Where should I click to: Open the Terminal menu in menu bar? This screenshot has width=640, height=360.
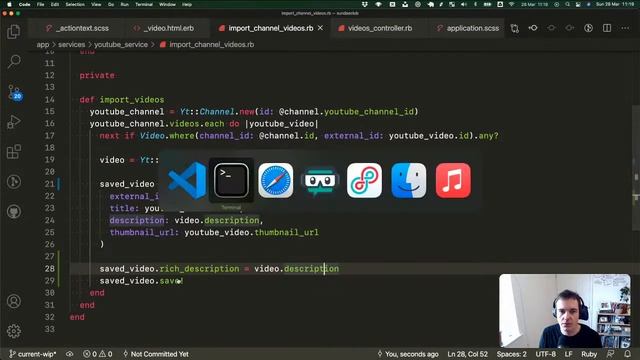coord(144,4)
